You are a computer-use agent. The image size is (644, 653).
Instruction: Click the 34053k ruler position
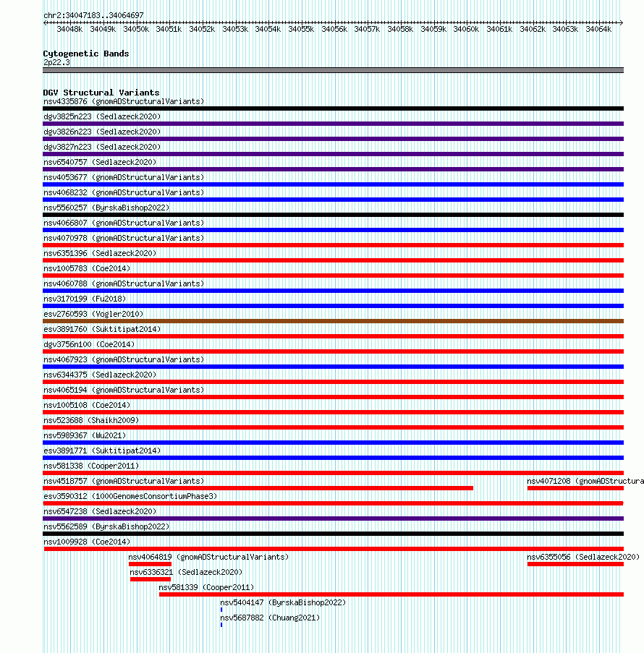[x=235, y=29]
